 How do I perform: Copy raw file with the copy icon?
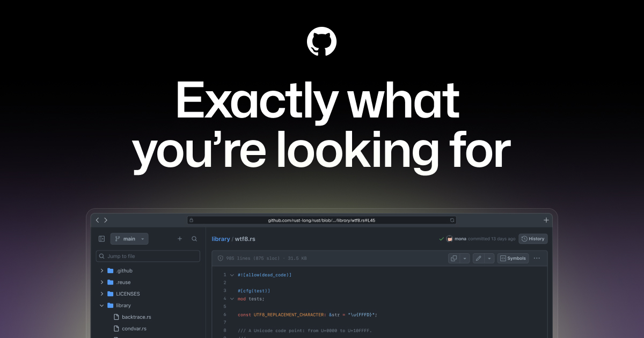click(454, 258)
